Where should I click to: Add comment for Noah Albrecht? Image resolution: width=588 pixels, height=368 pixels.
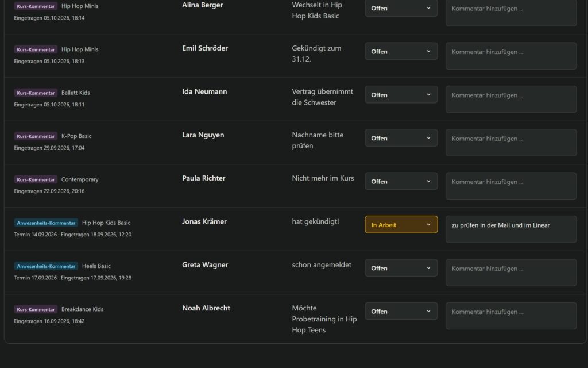(510, 316)
